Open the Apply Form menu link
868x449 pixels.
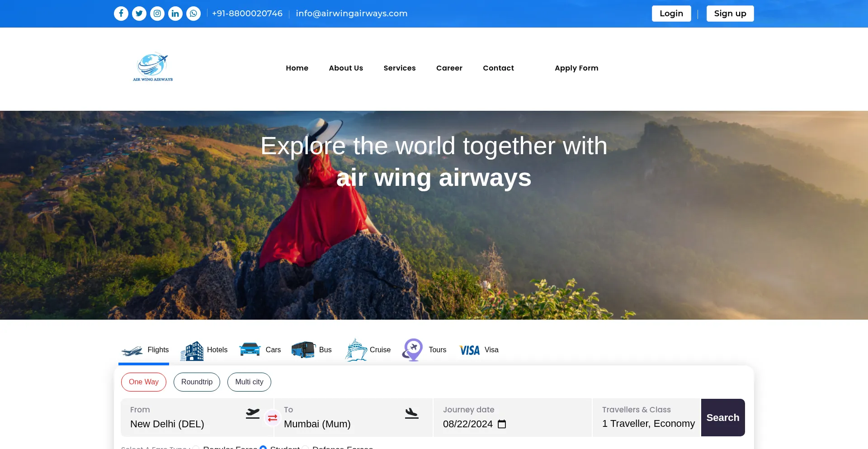tap(576, 68)
